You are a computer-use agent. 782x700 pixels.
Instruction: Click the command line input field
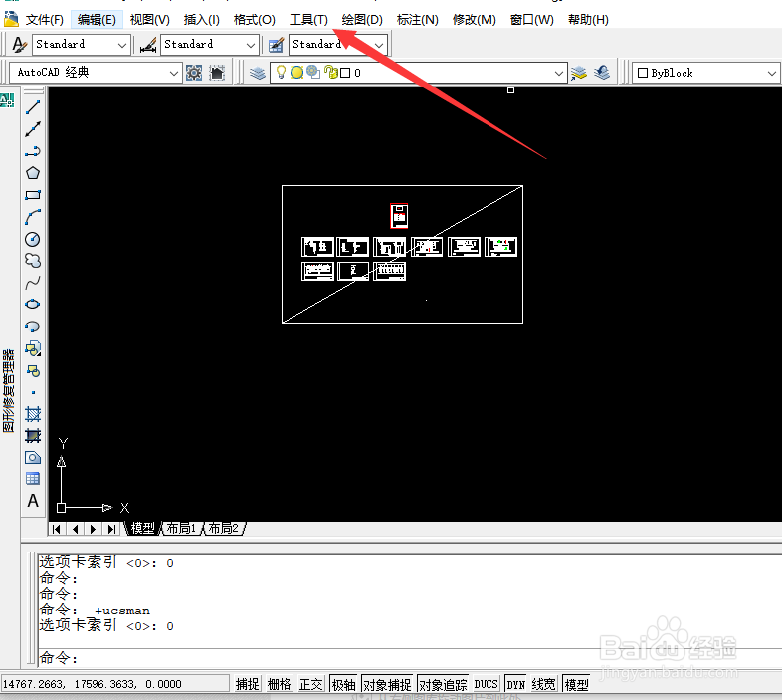410,658
